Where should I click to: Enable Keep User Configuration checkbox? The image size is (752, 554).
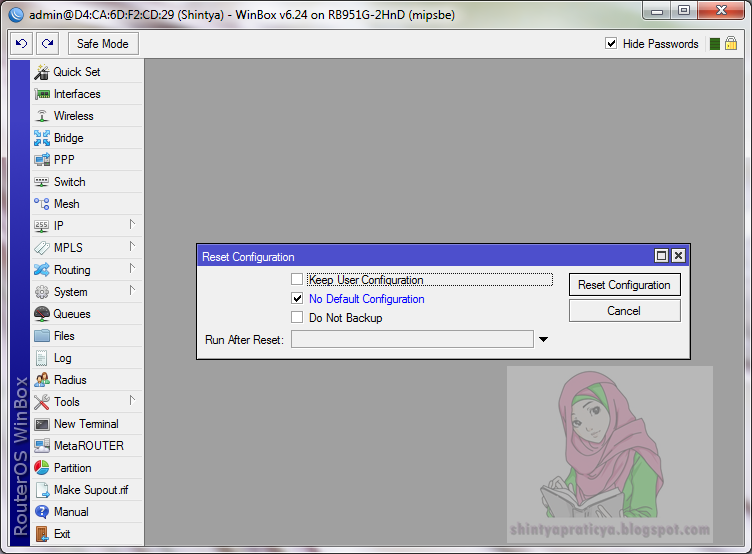click(297, 279)
